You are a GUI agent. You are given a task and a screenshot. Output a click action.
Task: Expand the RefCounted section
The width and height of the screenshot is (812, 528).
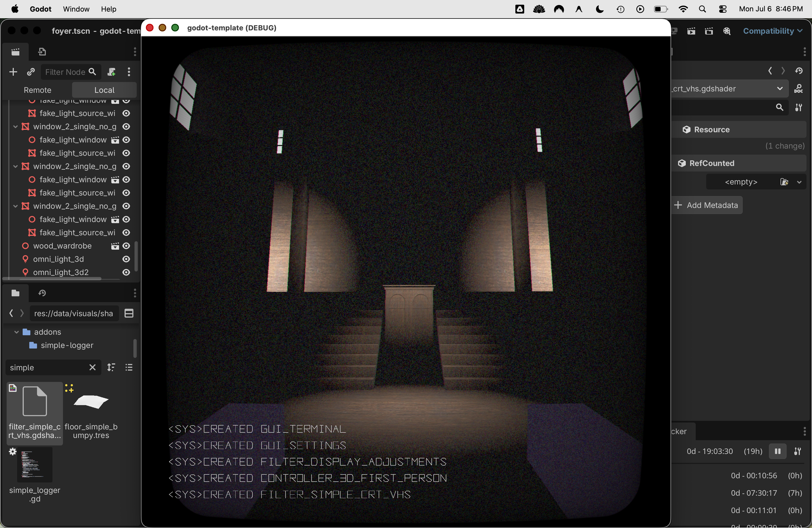pos(739,163)
